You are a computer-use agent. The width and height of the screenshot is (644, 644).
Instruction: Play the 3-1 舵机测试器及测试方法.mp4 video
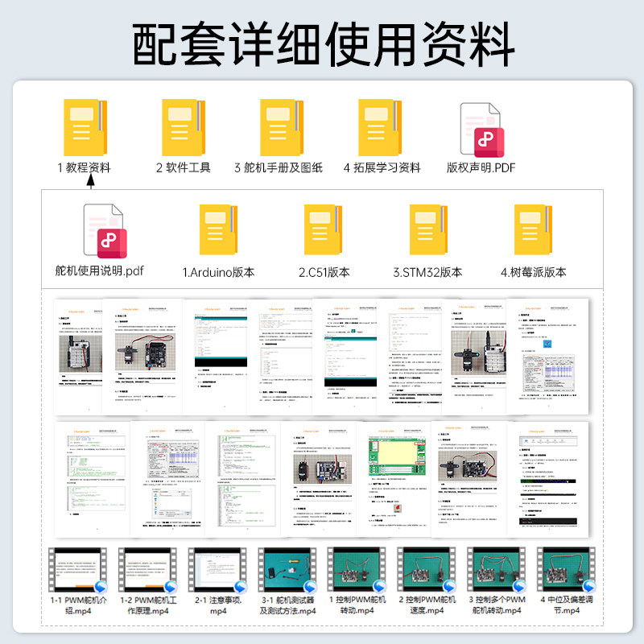coord(287,569)
